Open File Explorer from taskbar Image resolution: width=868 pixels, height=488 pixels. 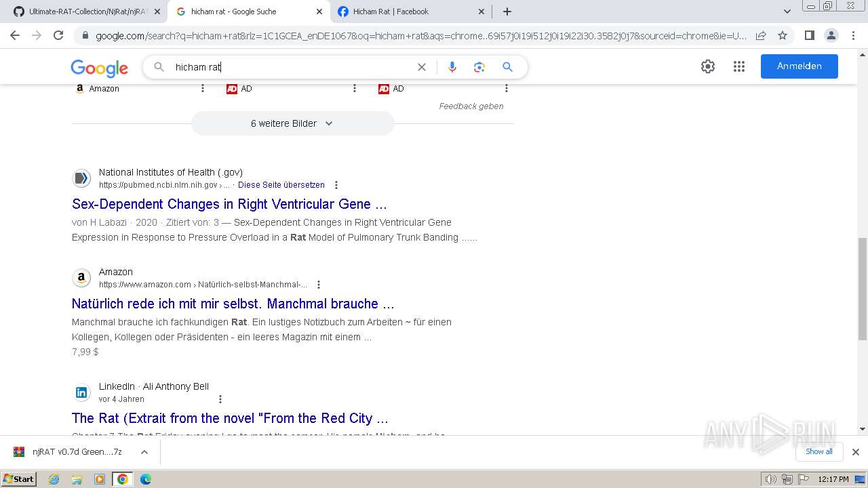77,479
